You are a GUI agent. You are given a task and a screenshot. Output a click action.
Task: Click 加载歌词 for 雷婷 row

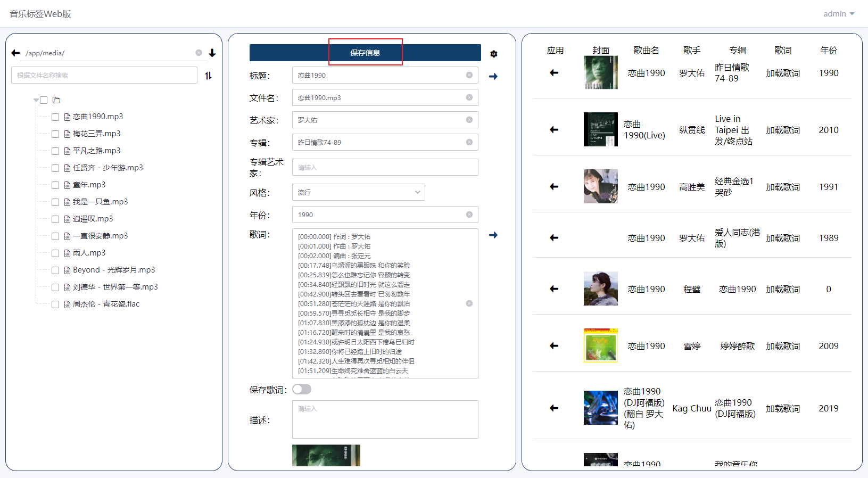(x=783, y=346)
